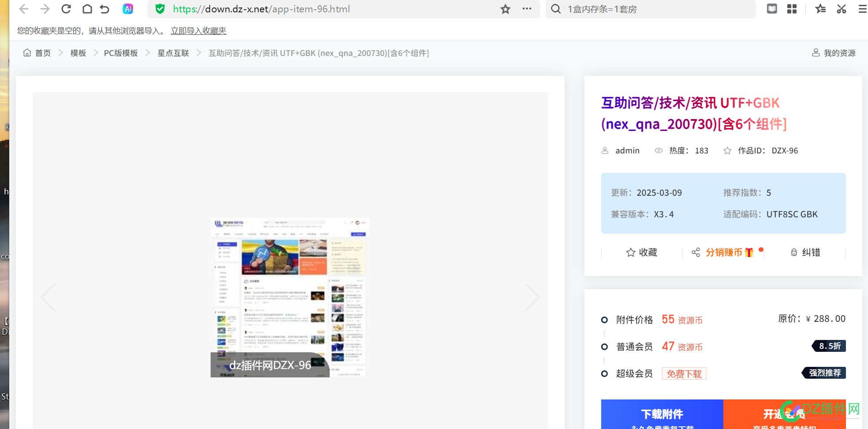Click the undo/restore closed tab icon
Viewport: 868px width, 429px height.
[105, 9]
